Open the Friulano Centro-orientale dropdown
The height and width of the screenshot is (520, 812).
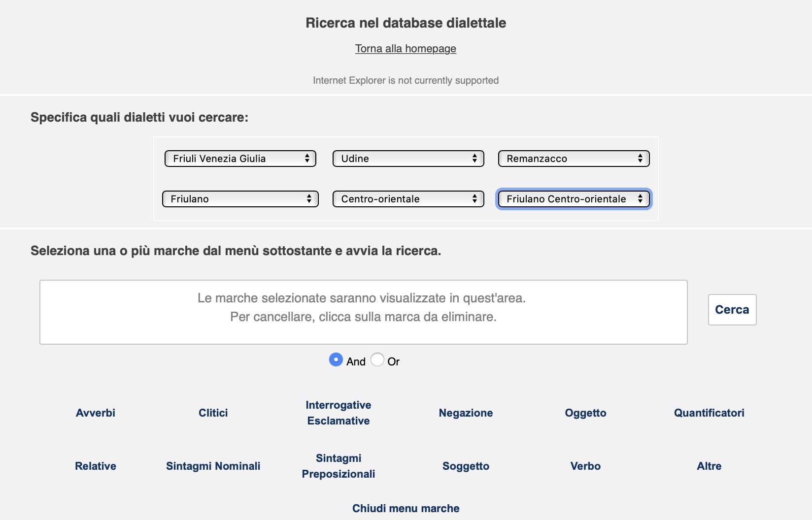(574, 199)
